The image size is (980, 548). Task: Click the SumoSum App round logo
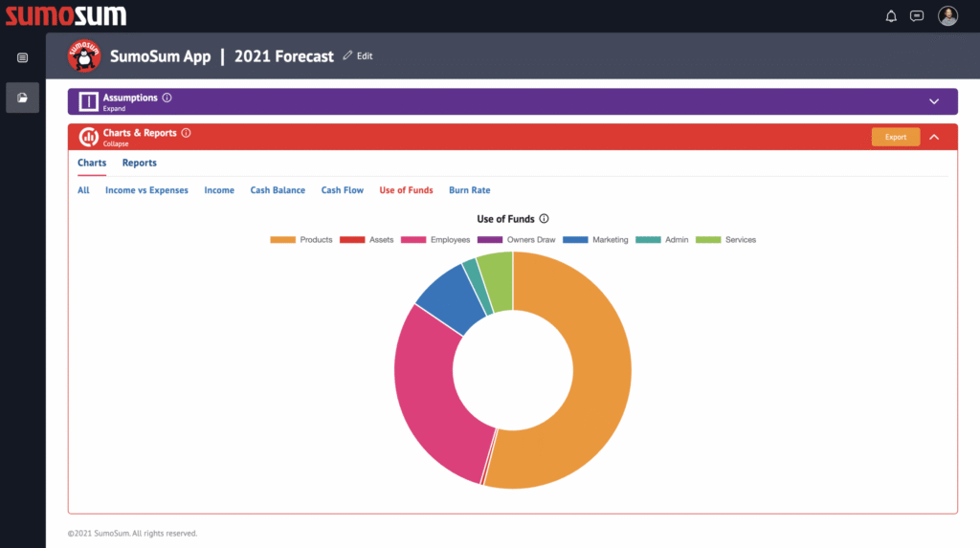coord(84,56)
